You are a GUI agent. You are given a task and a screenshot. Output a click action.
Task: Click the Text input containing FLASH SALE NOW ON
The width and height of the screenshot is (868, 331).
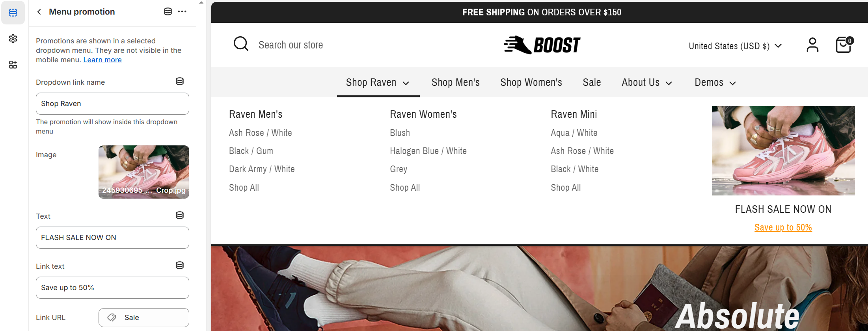[x=112, y=238]
